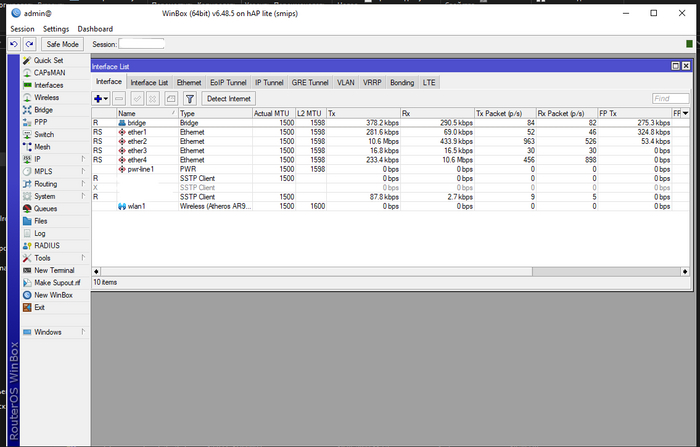Open the Settings menu
Viewport: 700px width, 447px height.
tap(56, 29)
